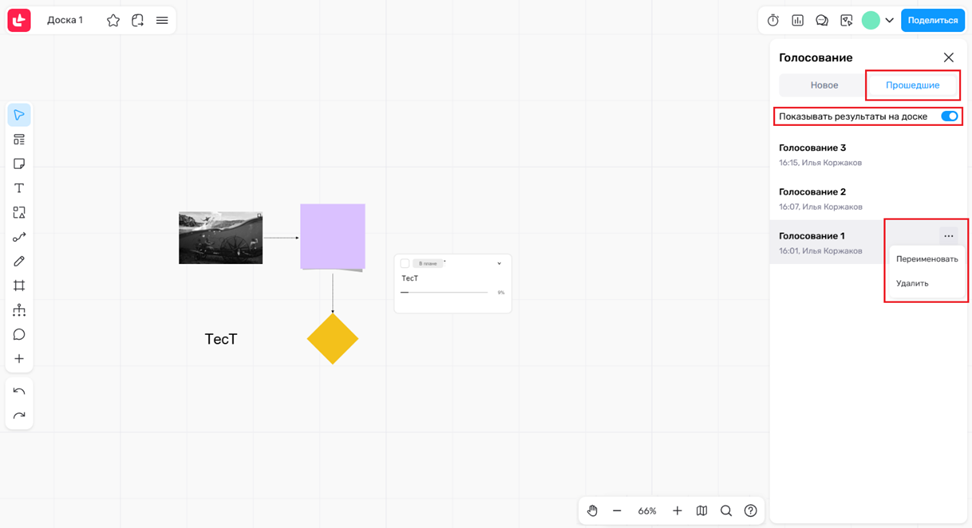Zoom in with the bottom plus button
Screen dimensions: 972x528
tap(677, 511)
